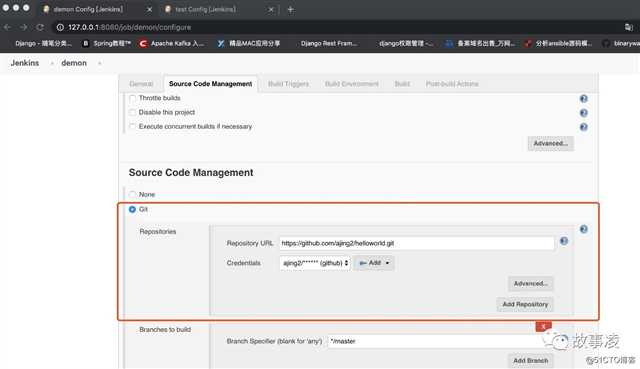The image size is (640, 369).
Task: Open demon breadcrumb link
Action: pyautogui.click(x=74, y=63)
